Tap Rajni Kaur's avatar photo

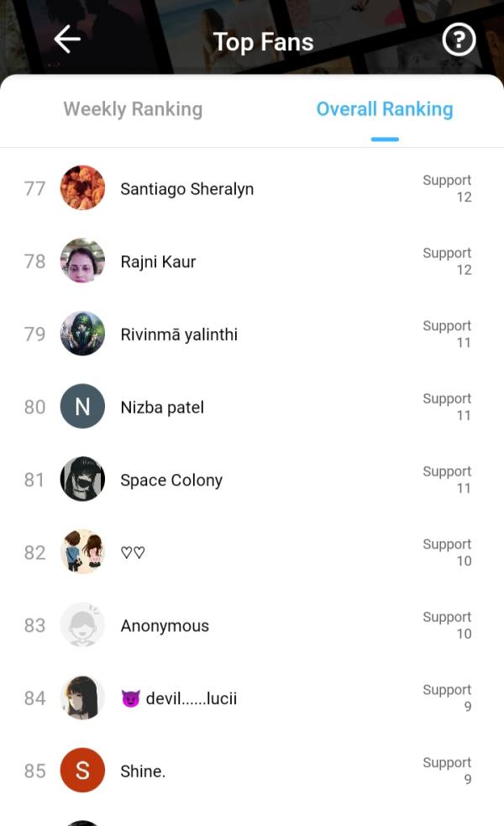pos(82,261)
